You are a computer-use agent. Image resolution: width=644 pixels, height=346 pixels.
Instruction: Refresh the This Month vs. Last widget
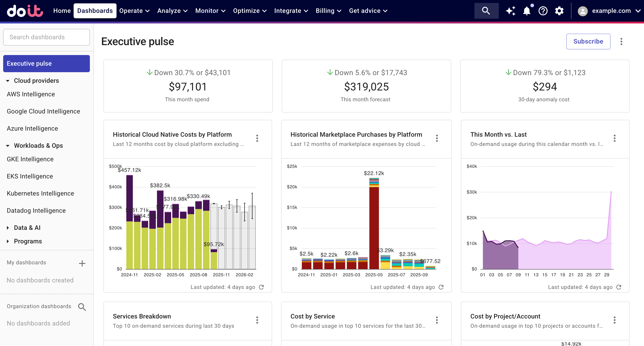619,287
